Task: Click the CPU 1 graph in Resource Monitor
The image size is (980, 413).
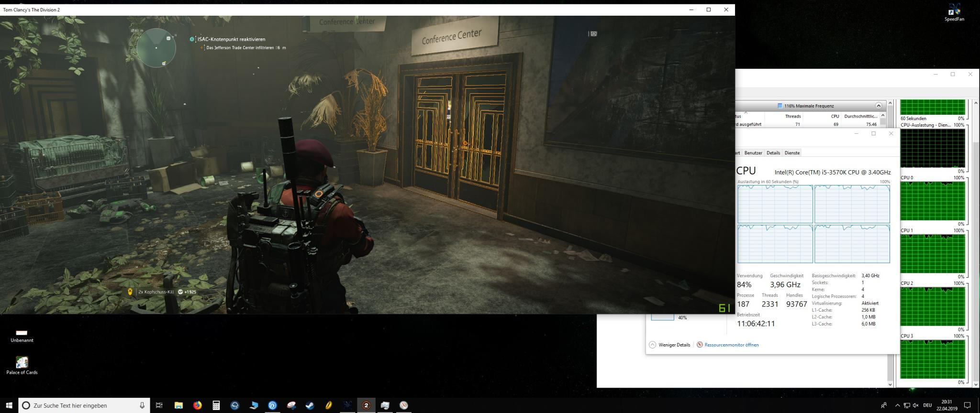Action: (933, 253)
